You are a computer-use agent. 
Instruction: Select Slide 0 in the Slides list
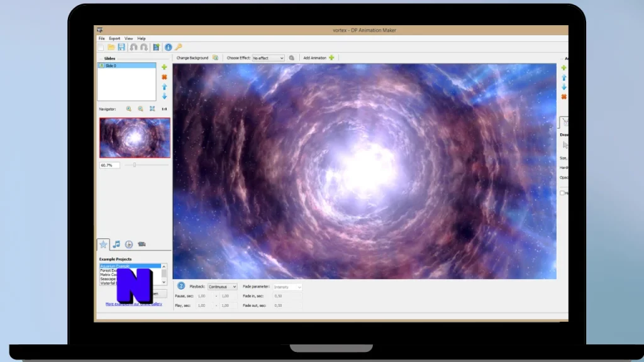coord(126,65)
